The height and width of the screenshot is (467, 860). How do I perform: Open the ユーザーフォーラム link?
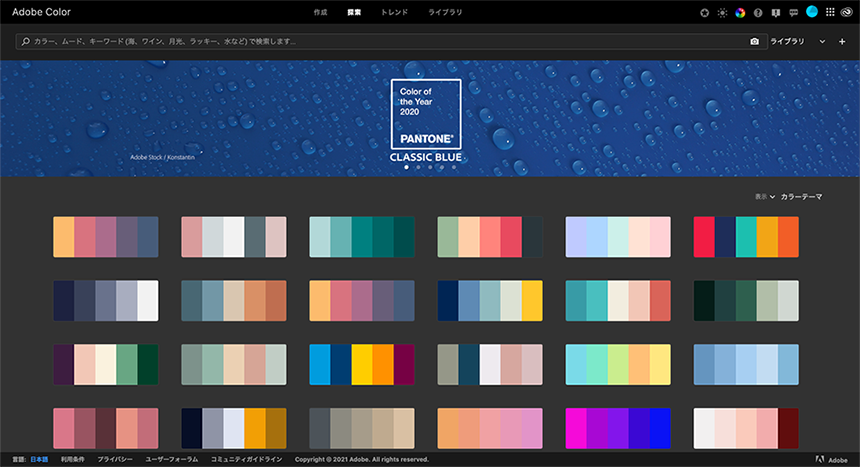171,459
